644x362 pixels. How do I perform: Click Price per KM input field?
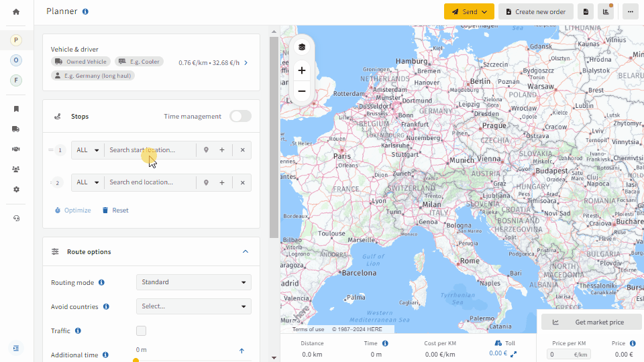click(x=568, y=354)
